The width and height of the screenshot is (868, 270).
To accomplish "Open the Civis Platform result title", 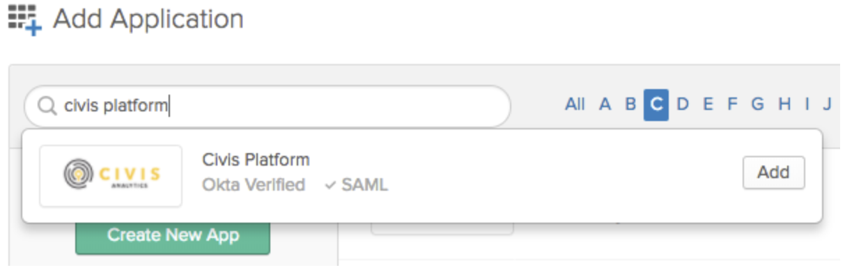I will tap(256, 159).
